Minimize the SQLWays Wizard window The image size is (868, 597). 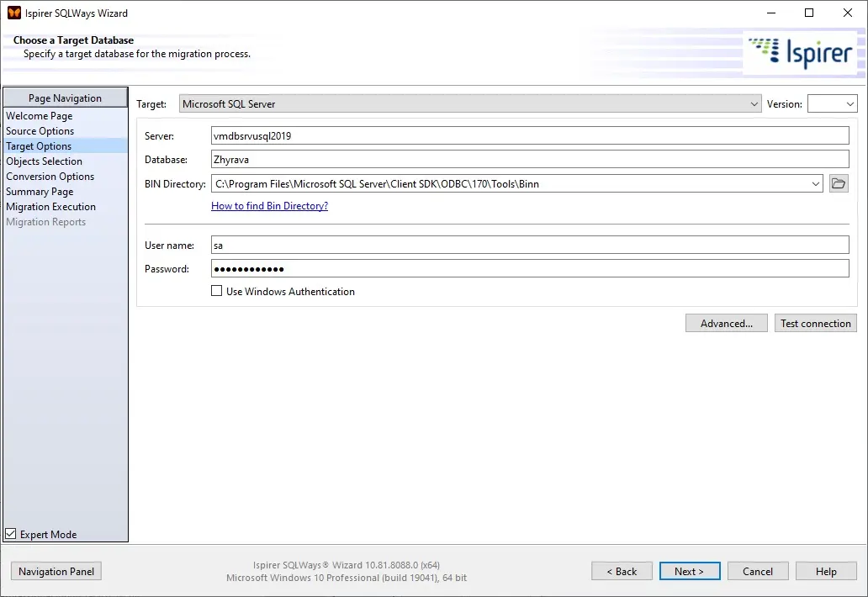[x=771, y=13]
